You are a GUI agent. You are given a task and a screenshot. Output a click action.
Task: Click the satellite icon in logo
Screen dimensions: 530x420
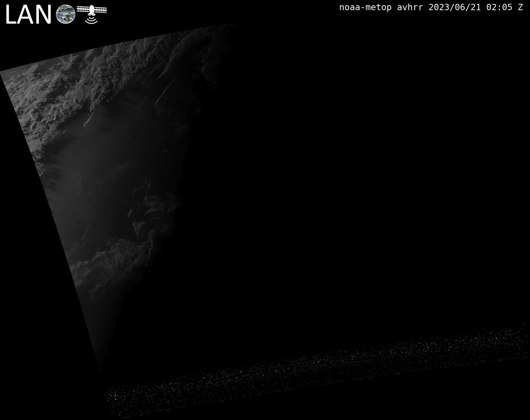[x=92, y=14]
